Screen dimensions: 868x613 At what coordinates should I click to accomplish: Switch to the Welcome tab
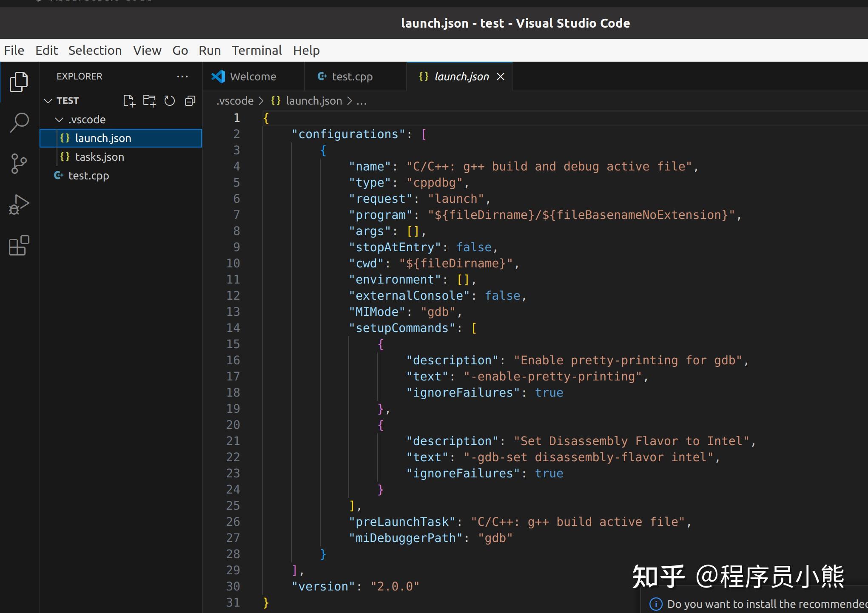pos(253,77)
